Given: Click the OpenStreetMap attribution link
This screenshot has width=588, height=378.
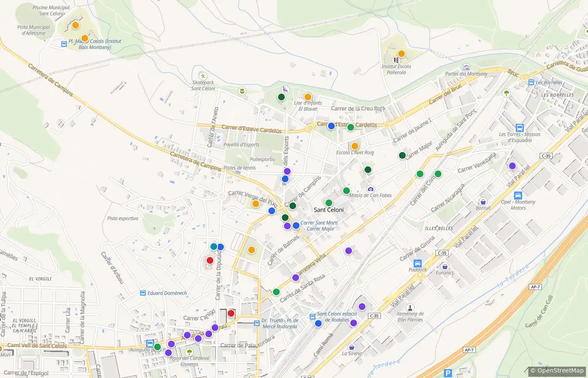Looking at the screenshot, I should [x=557, y=370].
